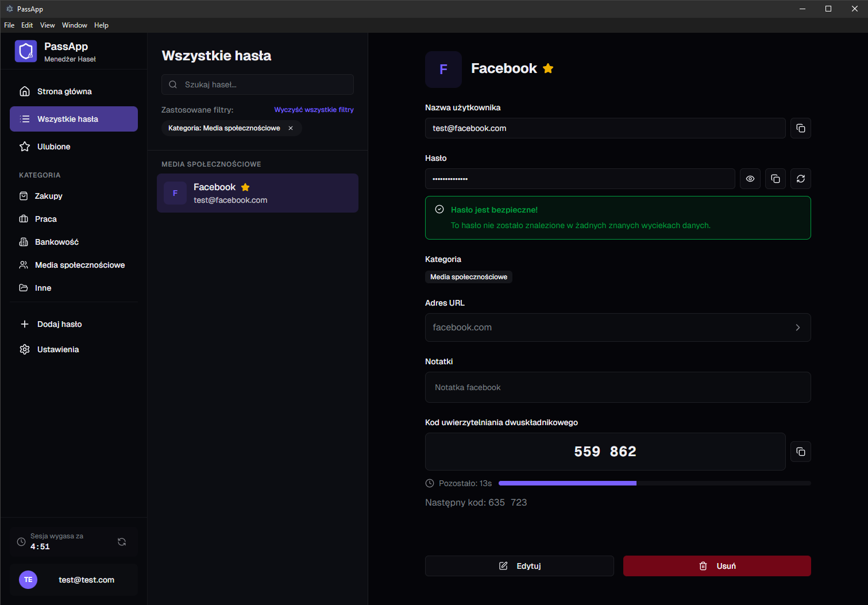Click Wyczyść wszystkie filtry link
Viewport: 868px width, 605px height.
pos(314,110)
